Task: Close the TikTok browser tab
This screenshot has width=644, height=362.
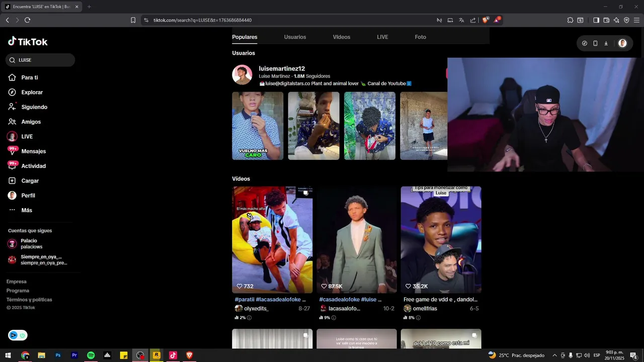Action: coord(77,7)
